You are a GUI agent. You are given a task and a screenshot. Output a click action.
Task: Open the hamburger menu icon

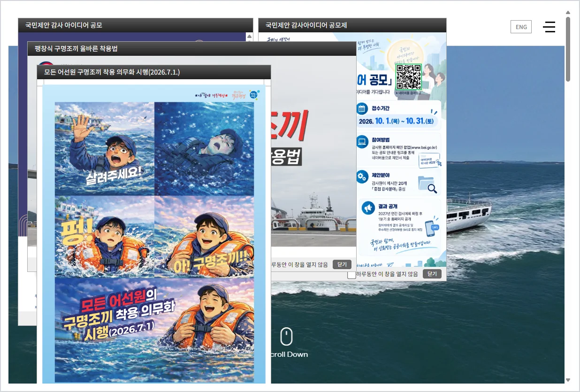549,27
